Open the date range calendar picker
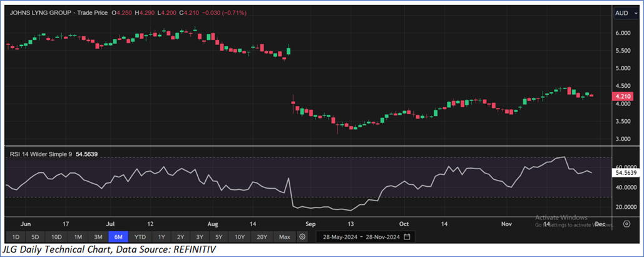 click(407, 237)
